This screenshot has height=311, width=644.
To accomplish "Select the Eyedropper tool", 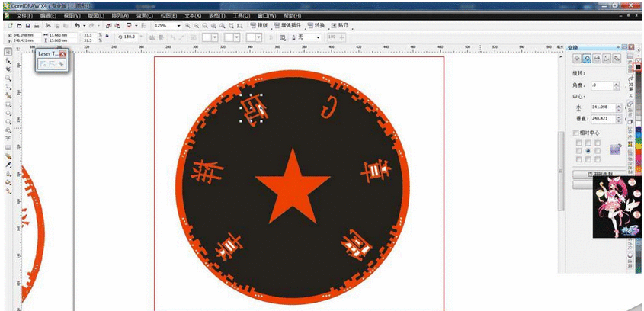I will (x=8, y=165).
